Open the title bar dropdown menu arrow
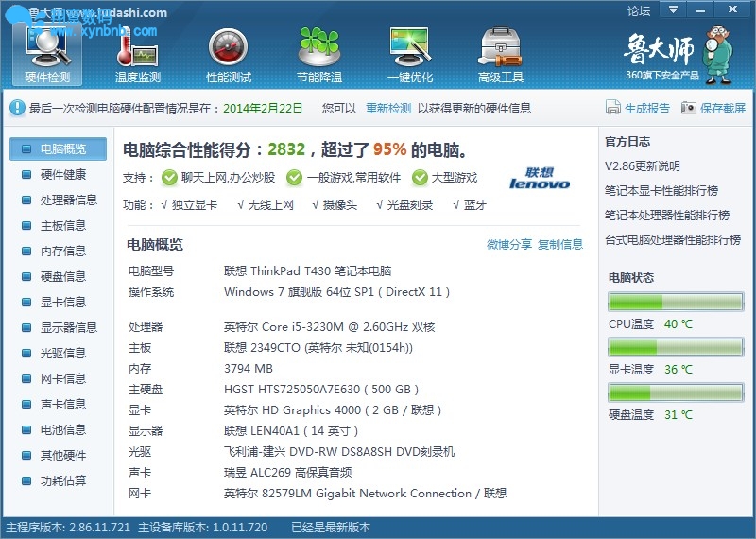 pos(673,9)
